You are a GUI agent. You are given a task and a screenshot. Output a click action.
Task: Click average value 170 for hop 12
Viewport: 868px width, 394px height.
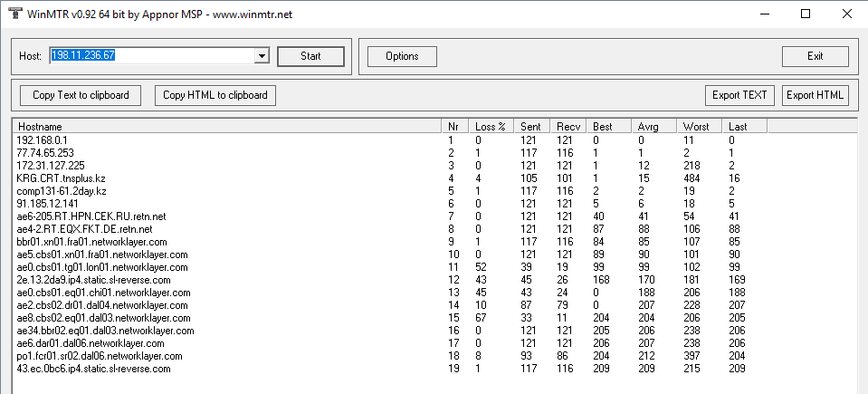point(648,280)
